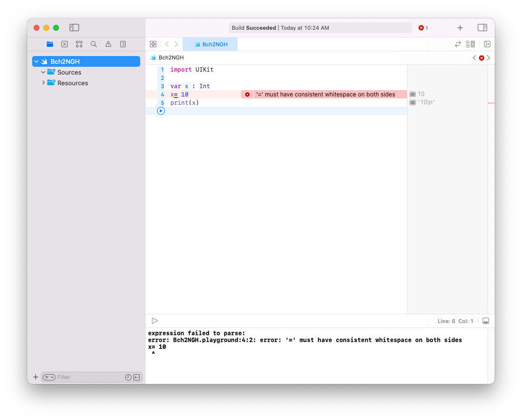522x420 pixels.
Task: Show quick look for result "10\n"
Action: (x=412, y=103)
